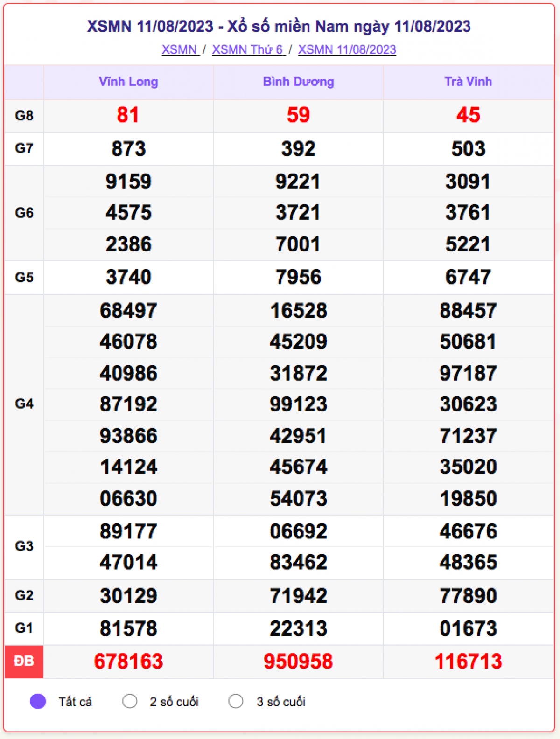Click G3 number 46676
Viewport: 560px width, 739px height.
tap(469, 531)
